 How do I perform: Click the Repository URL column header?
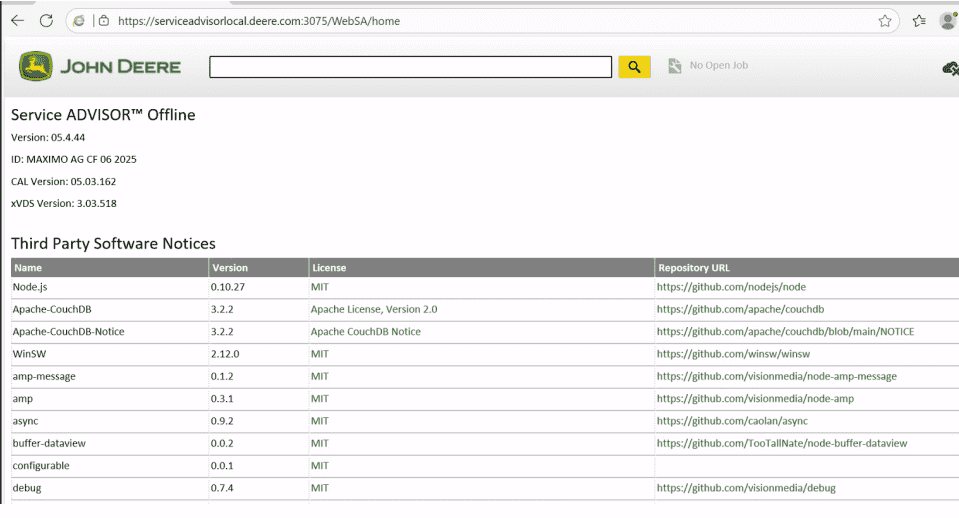coord(693,268)
